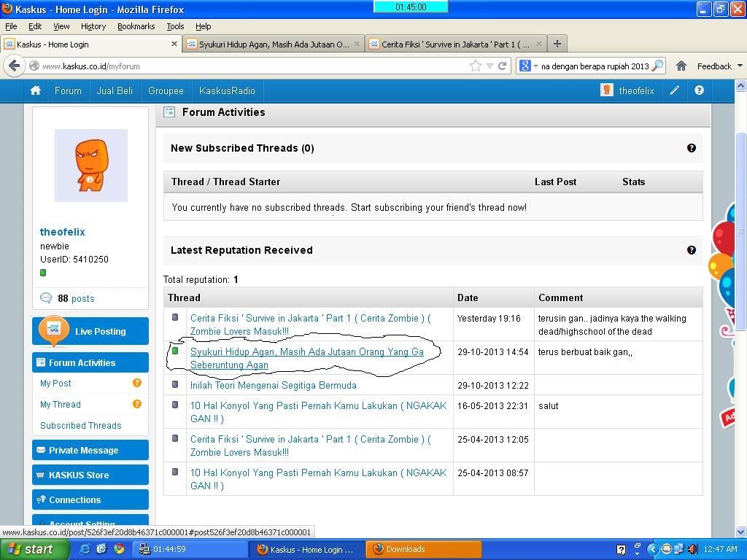Open Forum Activities sidebar section
747x560 pixels.
[90, 362]
